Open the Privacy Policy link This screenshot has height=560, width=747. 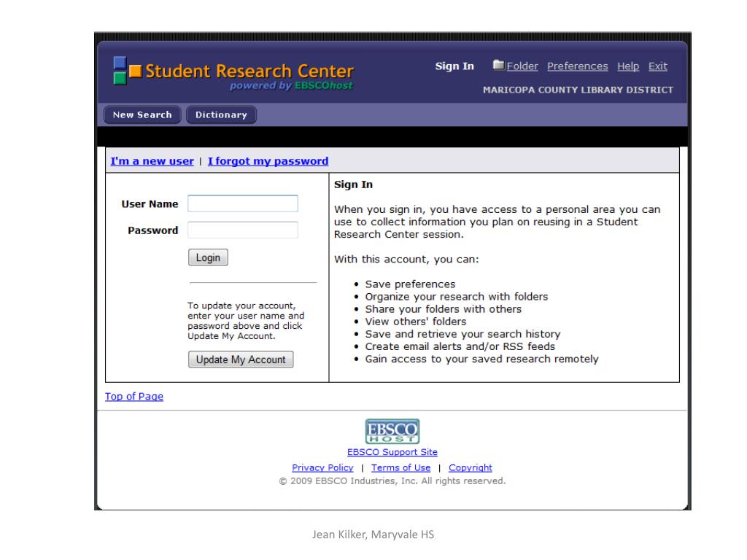click(322, 467)
